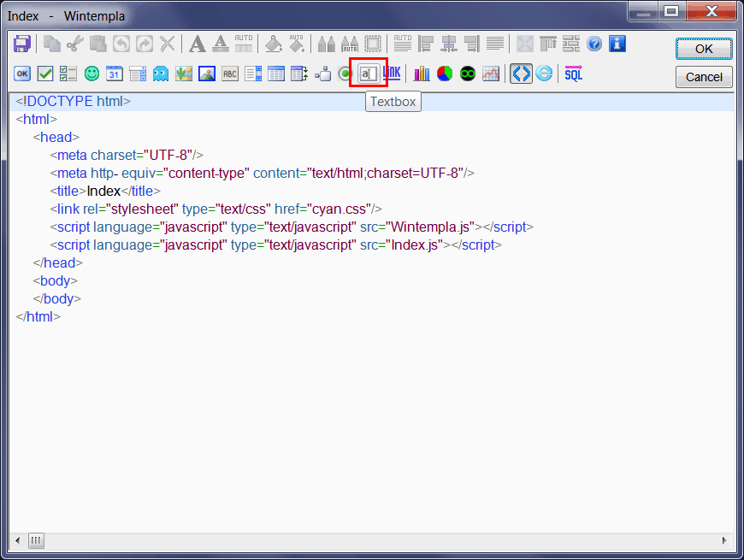Viewport: 744px width, 560px height.
Task: Open help via blue question mark icon
Action: [x=594, y=44]
